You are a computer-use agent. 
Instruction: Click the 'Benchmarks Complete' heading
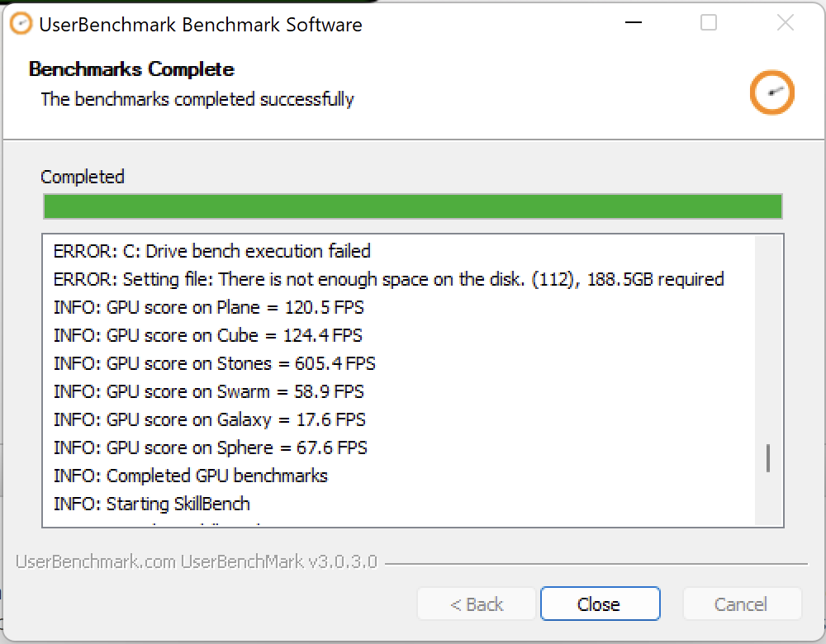(131, 69)
